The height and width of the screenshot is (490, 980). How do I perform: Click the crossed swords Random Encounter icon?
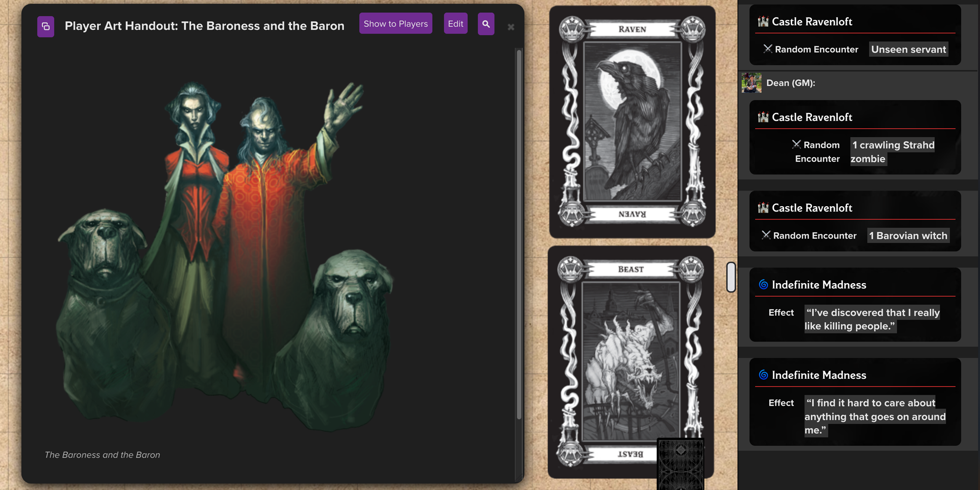click(767, 49)
